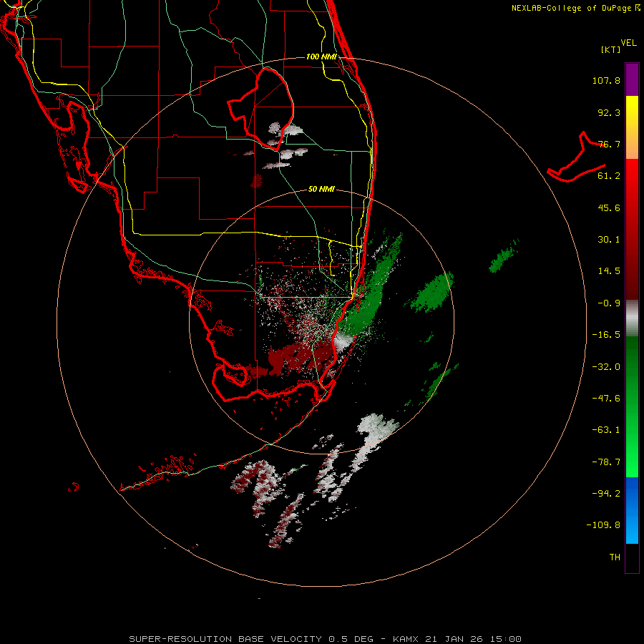The image size is (644, 644).
Task: Select the gray near-zero segment of the color bar
Action: point(632,318)
